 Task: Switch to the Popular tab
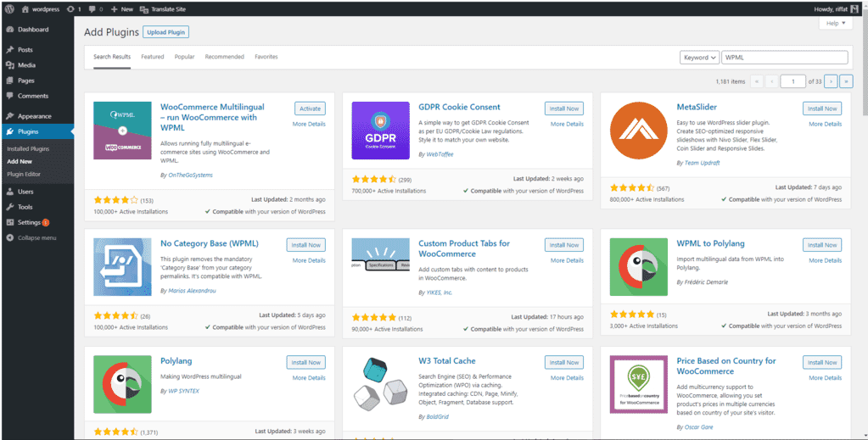click(x=184, y=57)
